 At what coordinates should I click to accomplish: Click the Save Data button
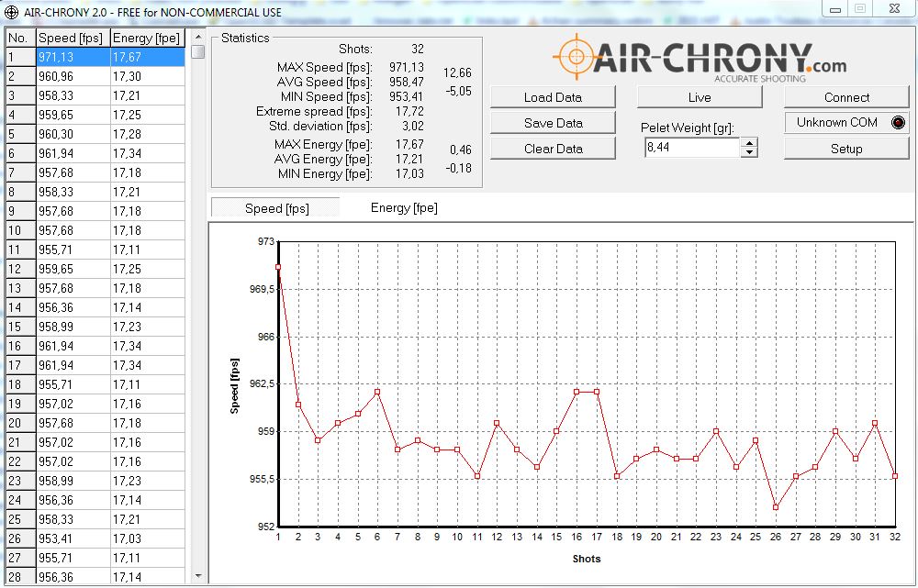[553, 123]
